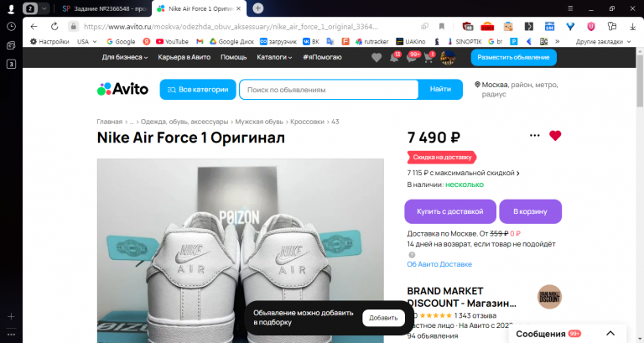
Task: Open profile avatar icon in sidebar
Action: (x=11, y=8)
